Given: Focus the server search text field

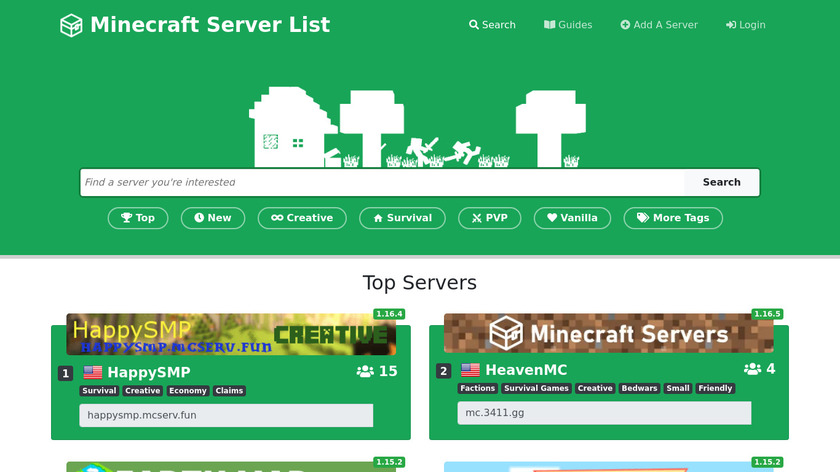Looking at the screenshot, I should 382,183.
